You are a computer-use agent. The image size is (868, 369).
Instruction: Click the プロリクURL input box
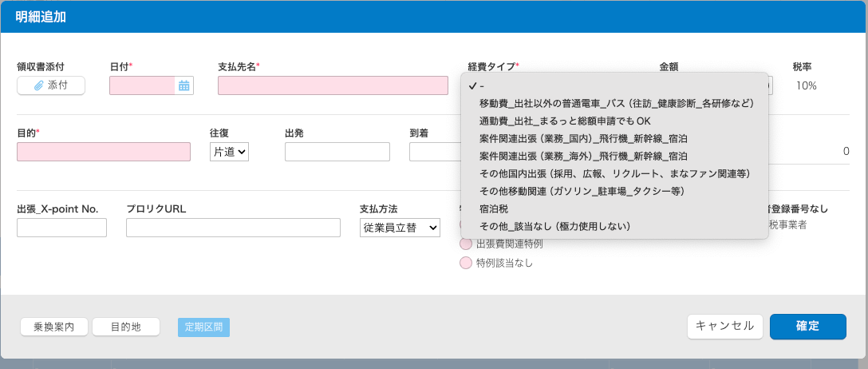point(233,228)
